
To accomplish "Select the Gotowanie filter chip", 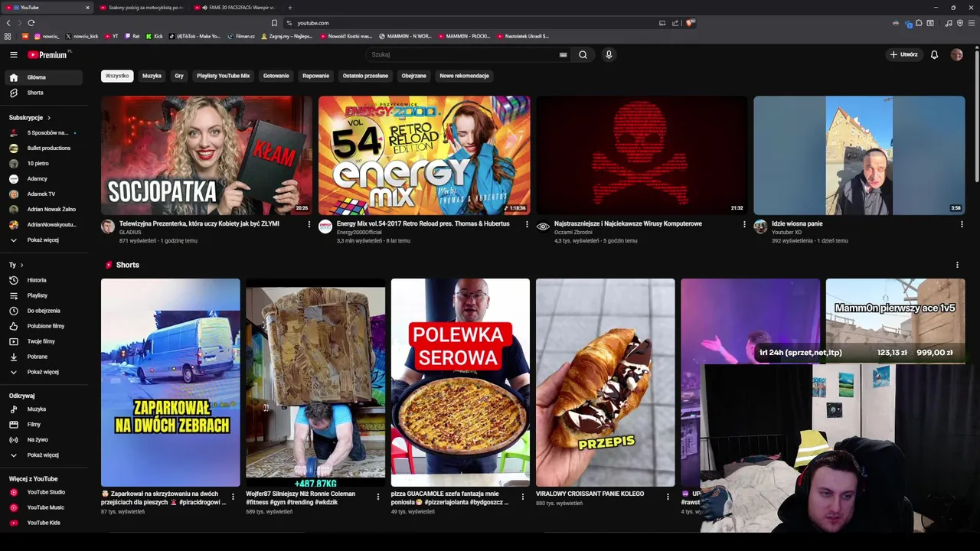I will pyautogui.click(x=276, y=76).
